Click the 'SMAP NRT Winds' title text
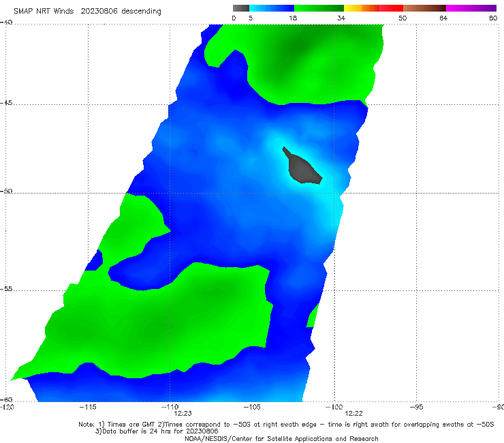The height and width of the screenshot is (443, 504). (44, 11)
